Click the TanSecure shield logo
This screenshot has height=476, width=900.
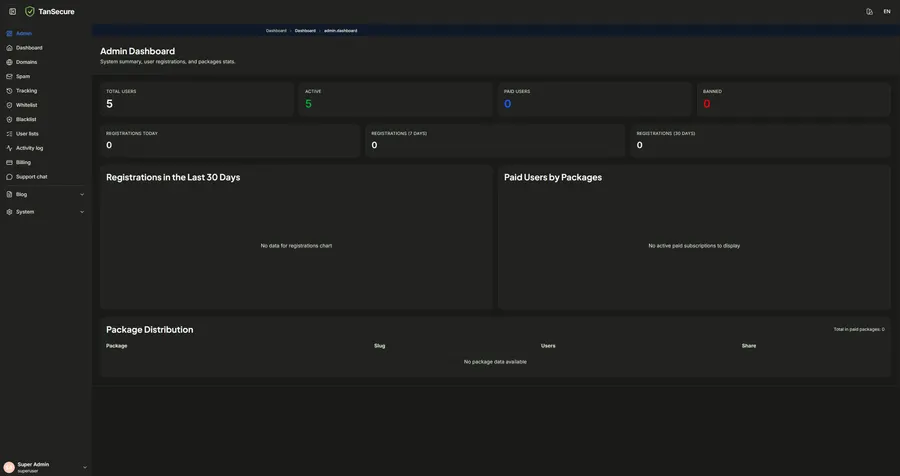click(x=30, y=11)
